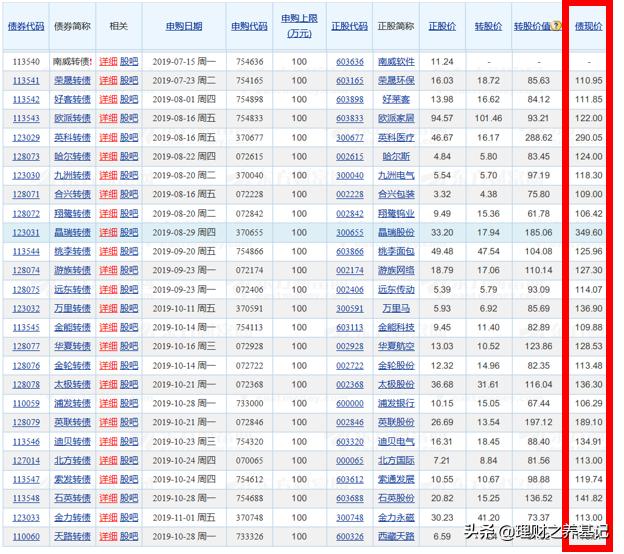Open the 英联转债 bond link

click(72, 422)
